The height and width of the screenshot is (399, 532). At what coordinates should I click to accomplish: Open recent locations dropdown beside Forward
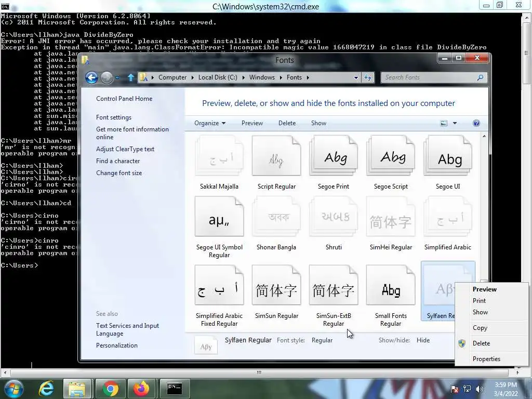click(x=117, y=78)
